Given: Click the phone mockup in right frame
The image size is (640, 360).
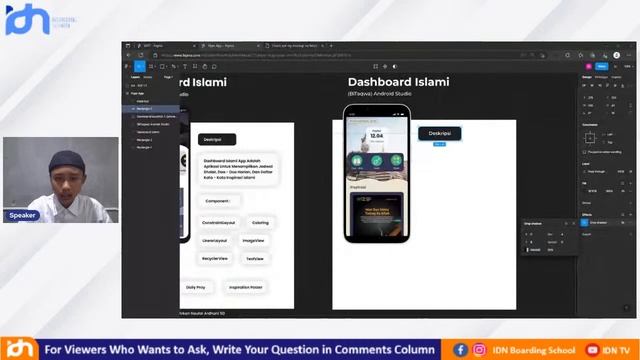Looking at the screenshot, I should pyautogui.click(x=377, y=173).
